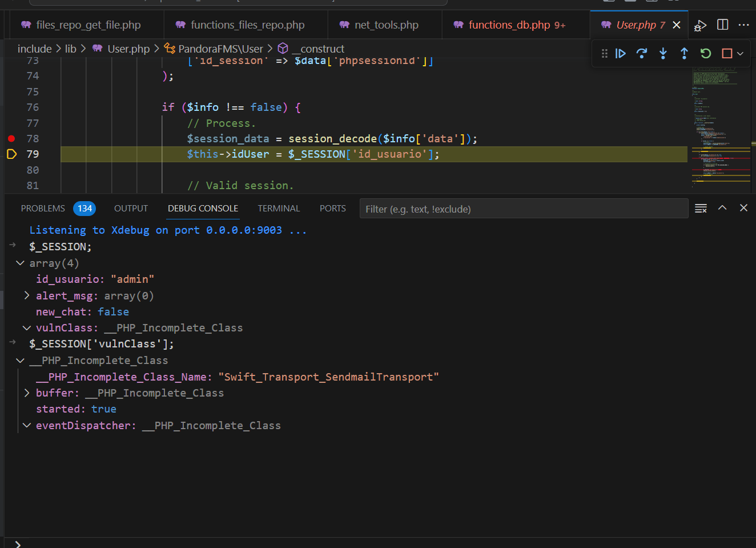Expand the buffer property

(26, 393)
